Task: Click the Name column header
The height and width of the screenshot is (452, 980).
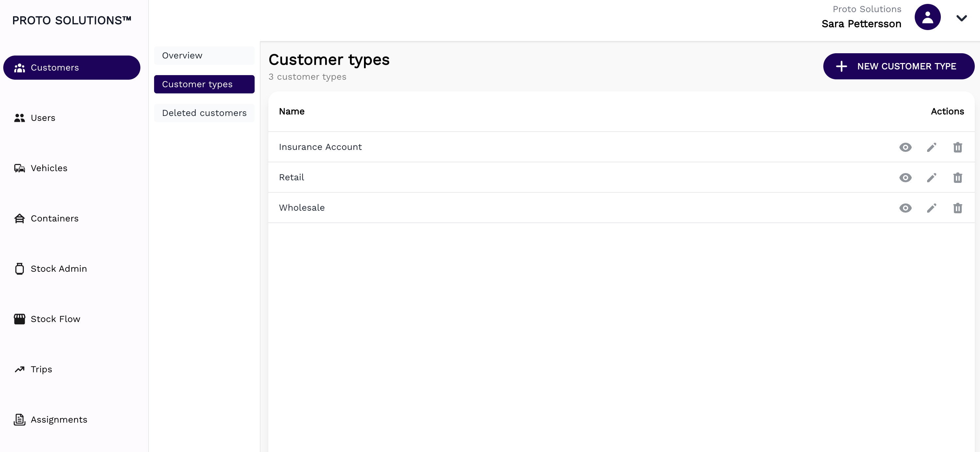Action: [x=292, y=111]
